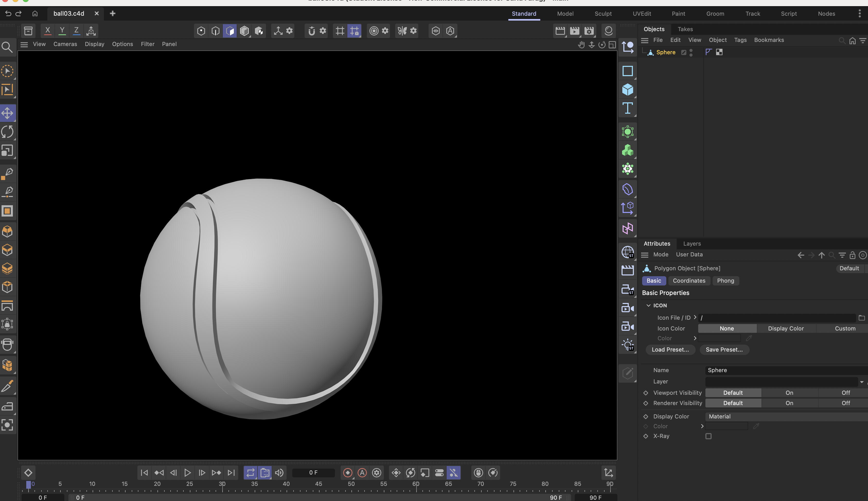This screenshot has width=868, height=501.
Task: Select the Scale tool in left toolbar
Action: coord(7,151)
